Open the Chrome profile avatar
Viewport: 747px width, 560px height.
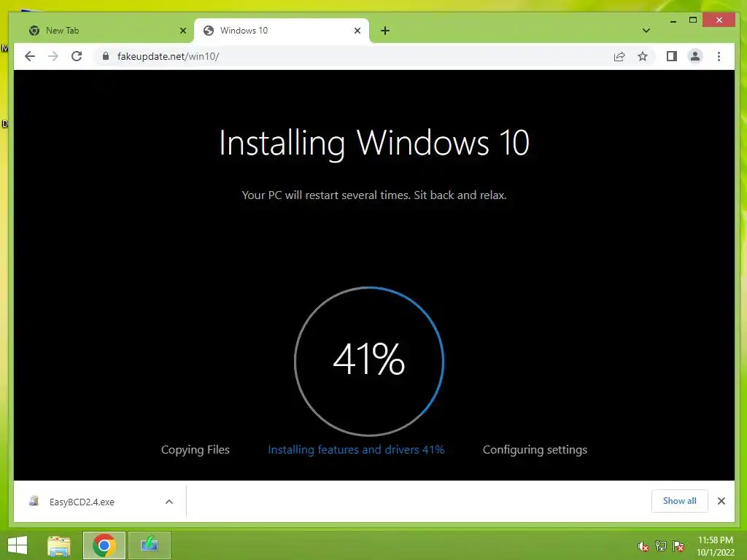pos(695,56)
